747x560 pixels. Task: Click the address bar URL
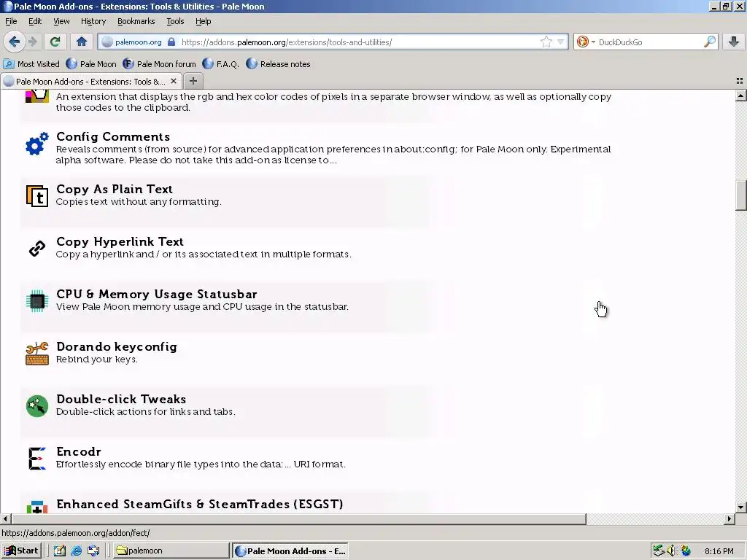coord(286,42)
